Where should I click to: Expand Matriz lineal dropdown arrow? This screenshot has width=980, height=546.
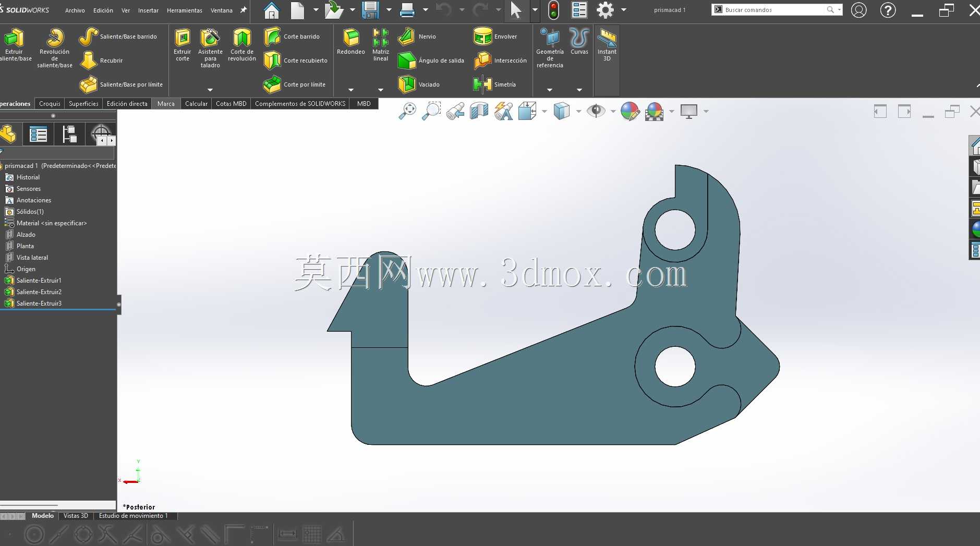(x=381, y=90)
